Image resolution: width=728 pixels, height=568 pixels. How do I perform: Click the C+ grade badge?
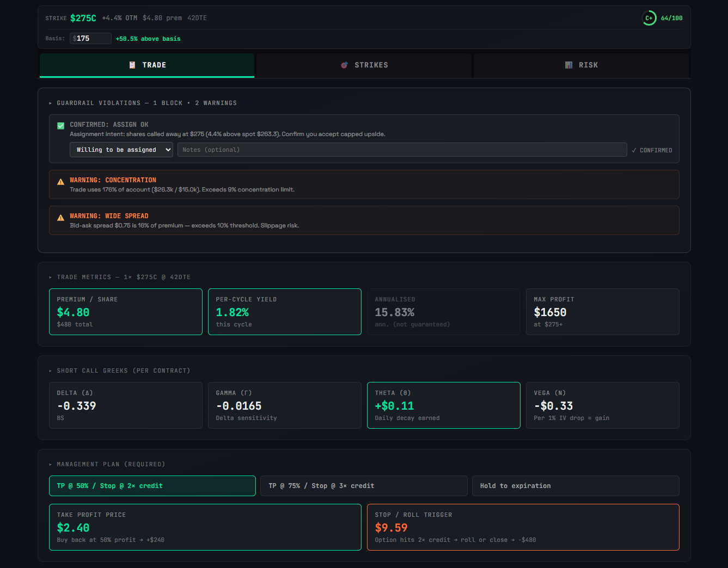pyautogui.click(x=649, y=17)
